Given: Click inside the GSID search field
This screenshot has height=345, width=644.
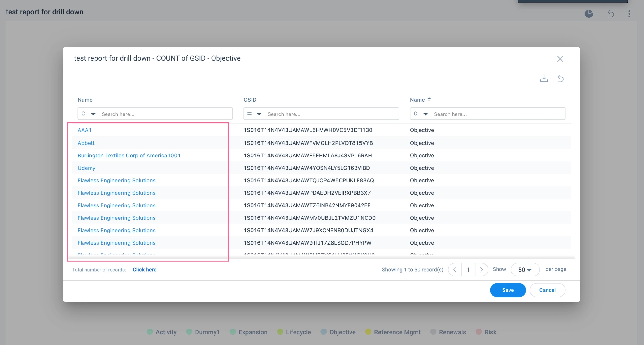Looking at the screenshot, I should pyautogui.click(x=331, y=114).
